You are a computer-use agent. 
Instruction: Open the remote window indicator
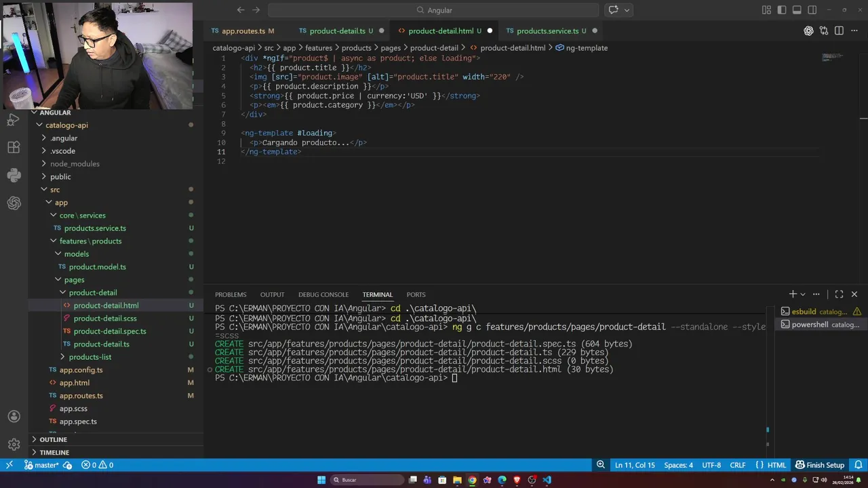(9, 465)
